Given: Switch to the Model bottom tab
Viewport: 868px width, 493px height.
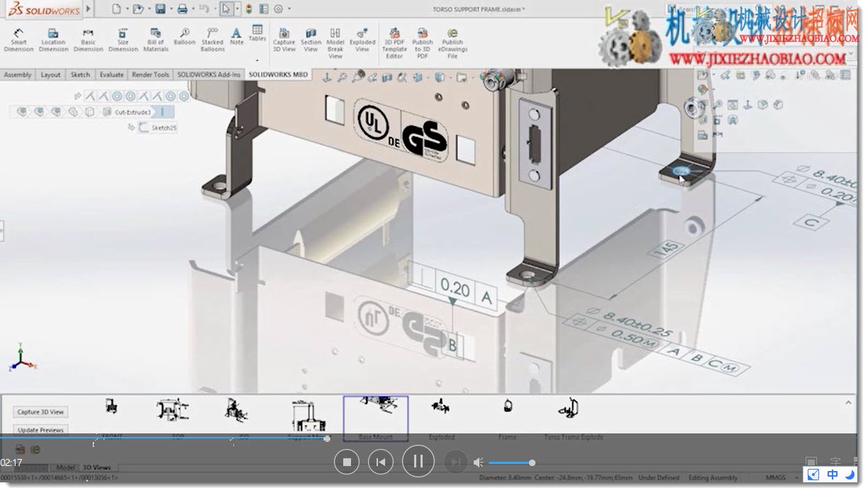Looking at the screenshot, I should pyautogui.click(x=65, y=467).
